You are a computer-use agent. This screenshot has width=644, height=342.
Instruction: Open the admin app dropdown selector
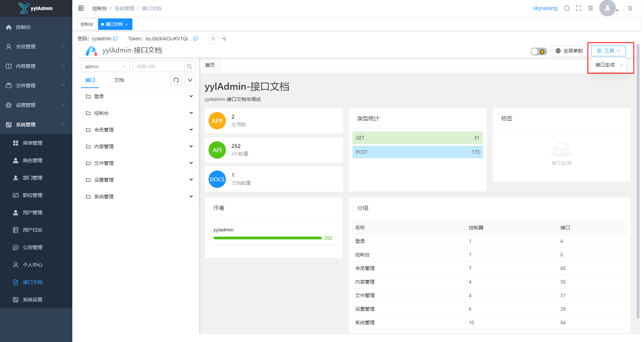pos(105,66)
